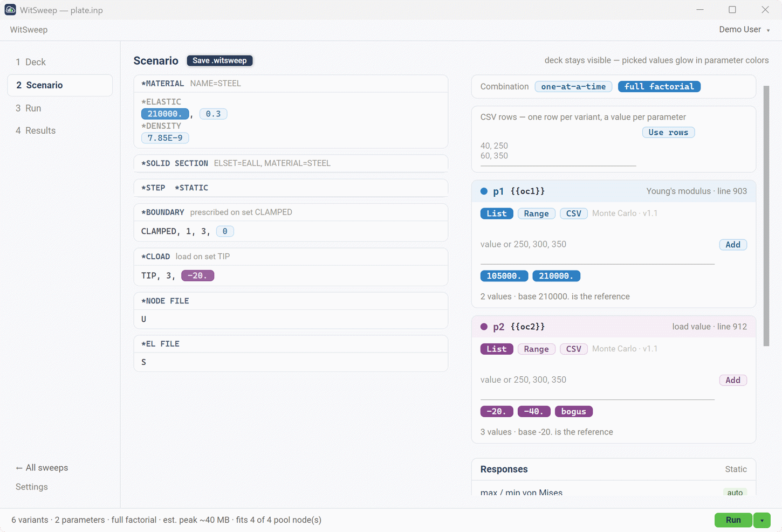
Task: Select the 210000. Young's modulus value in deck
Action: (x=164, y=114)
